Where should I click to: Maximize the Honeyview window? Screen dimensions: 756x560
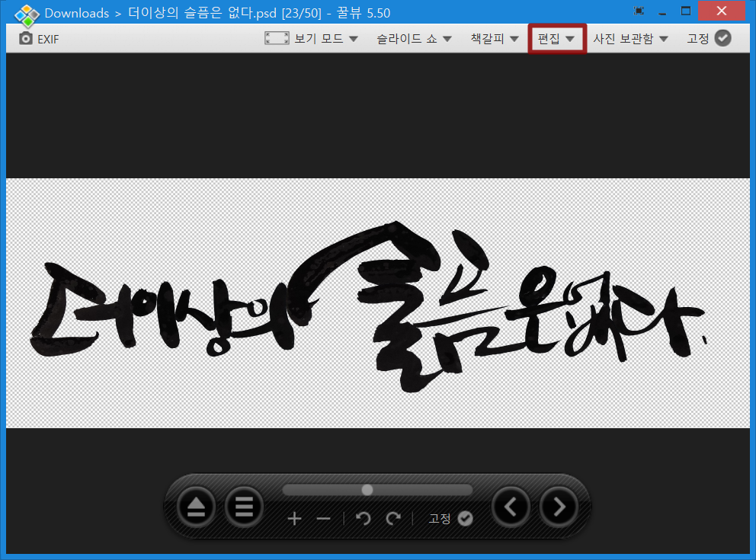point(686,11)
